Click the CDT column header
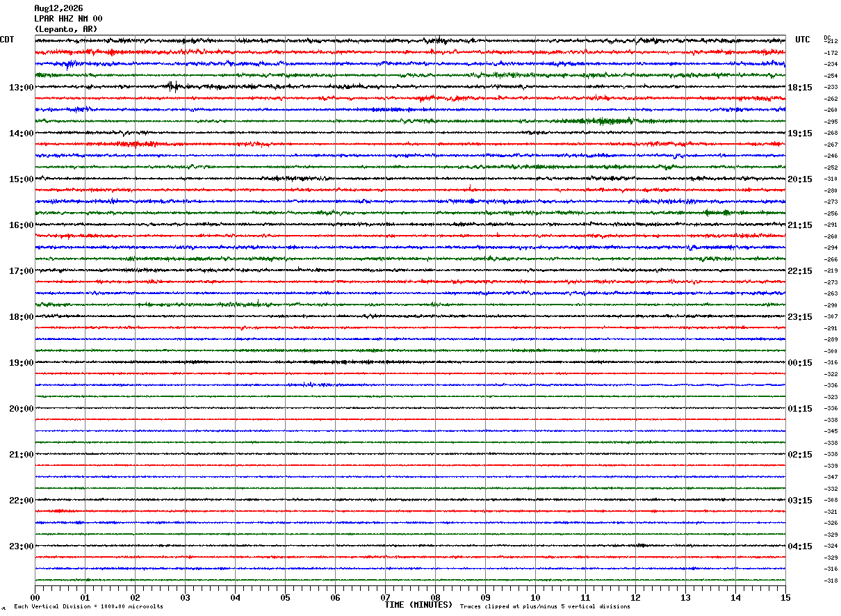The width and height of the screenshot is (841, 616). pyautogui.click(x=7, y=40)
